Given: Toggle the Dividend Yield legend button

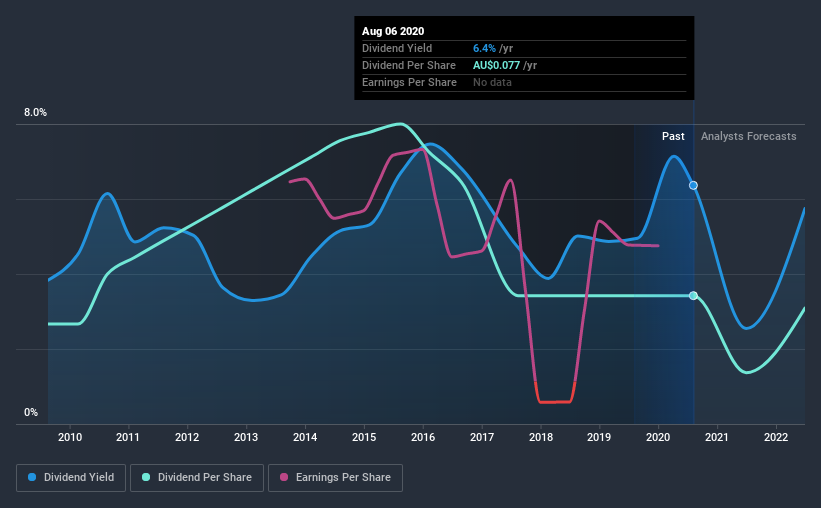Looking at the screenshot, I should pyautogui.click(x=71, y=478).
